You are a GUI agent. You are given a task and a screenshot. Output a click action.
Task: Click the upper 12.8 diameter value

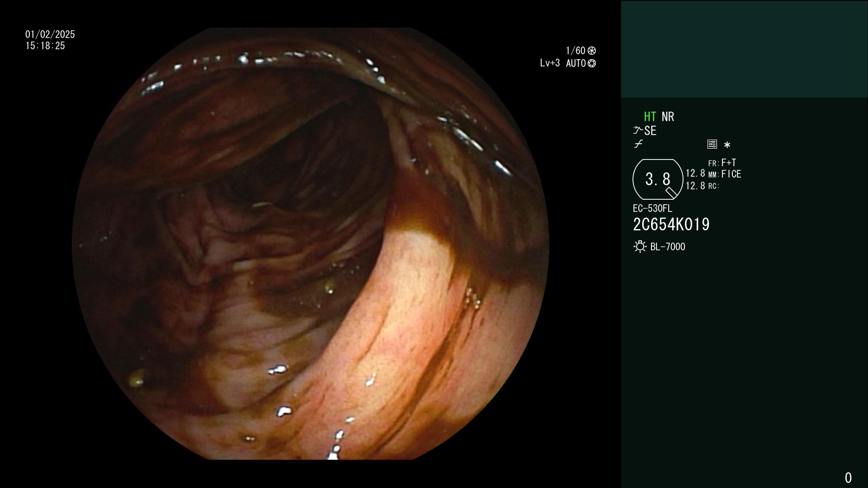695,173
